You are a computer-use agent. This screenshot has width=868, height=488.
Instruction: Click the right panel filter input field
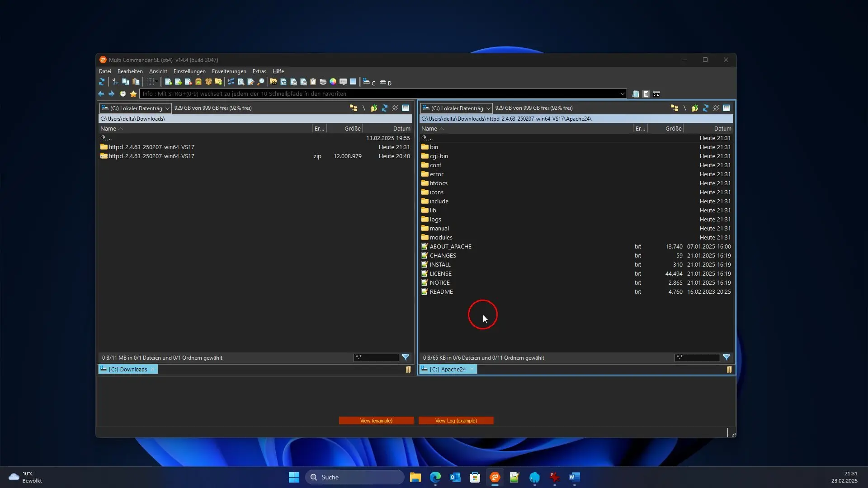tap(697, 357)
